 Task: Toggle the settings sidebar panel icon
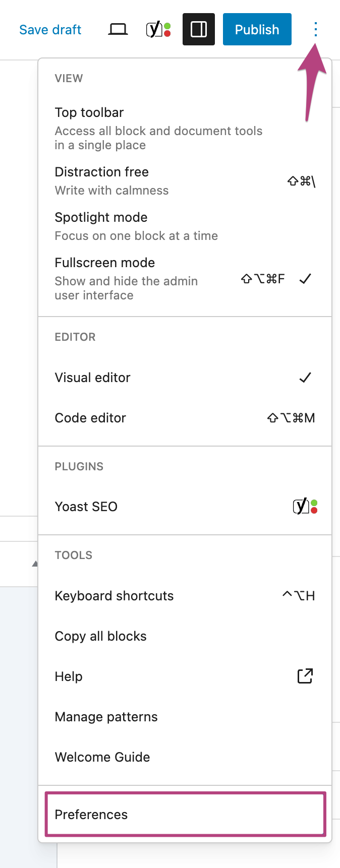click(199, 30)
